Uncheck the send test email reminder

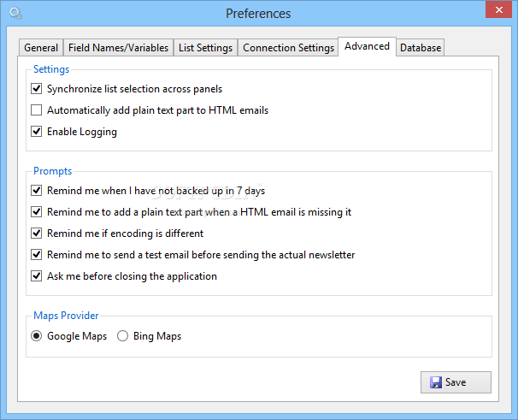point(37,255)
